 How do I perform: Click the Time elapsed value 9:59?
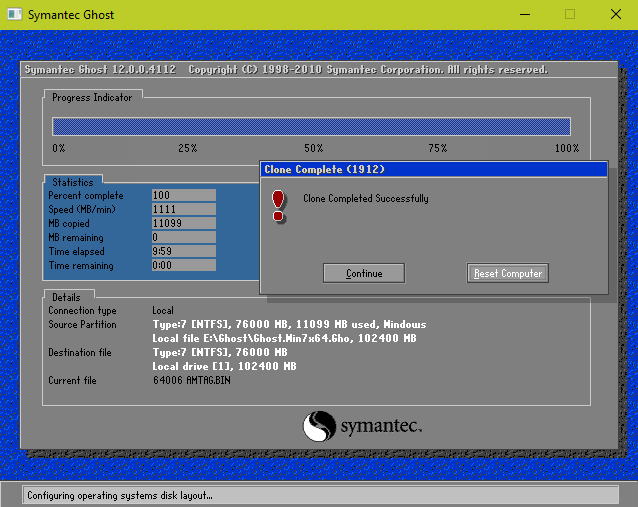(184, 251)
